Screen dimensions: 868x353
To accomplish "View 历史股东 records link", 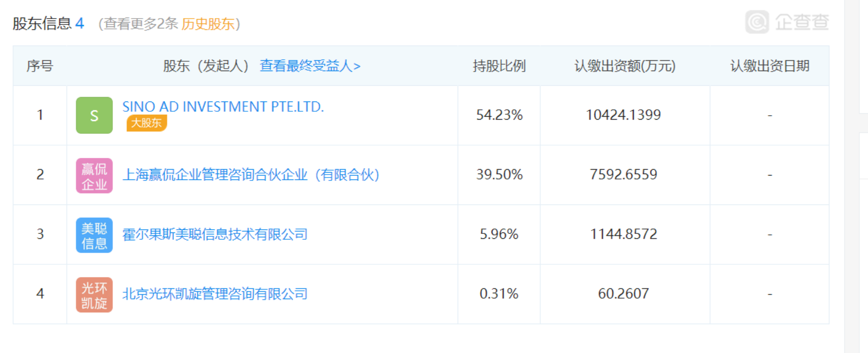I will click(208, 24).
